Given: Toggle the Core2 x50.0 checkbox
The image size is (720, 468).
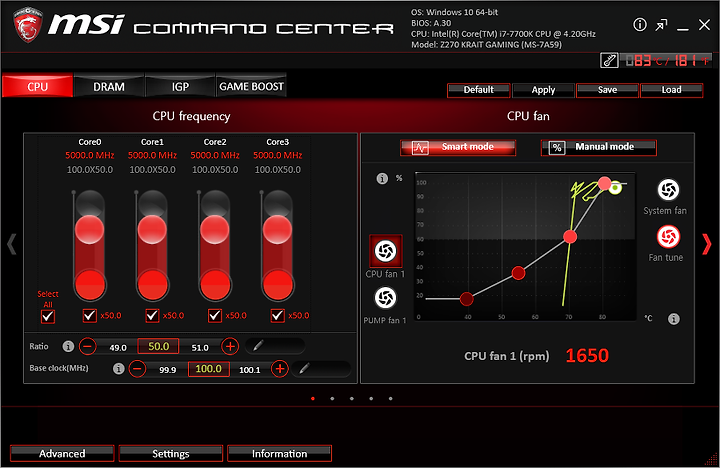Looking at the screenshot, I should 215,316.
